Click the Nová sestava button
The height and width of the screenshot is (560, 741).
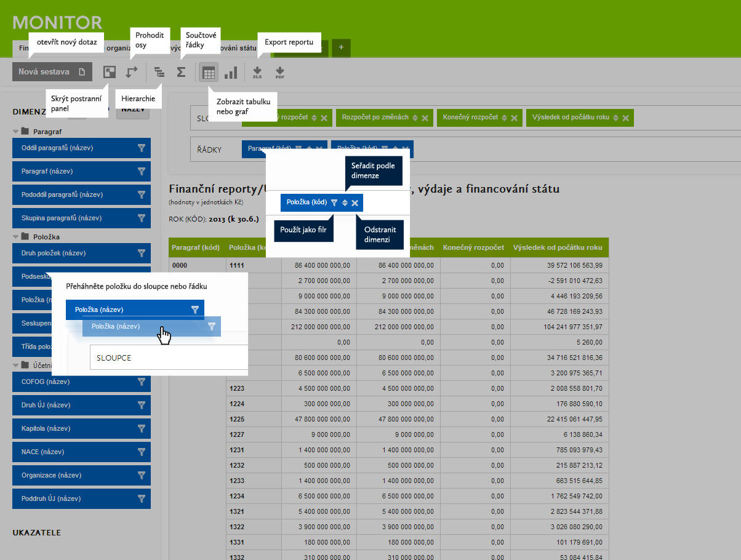[52, 72]
